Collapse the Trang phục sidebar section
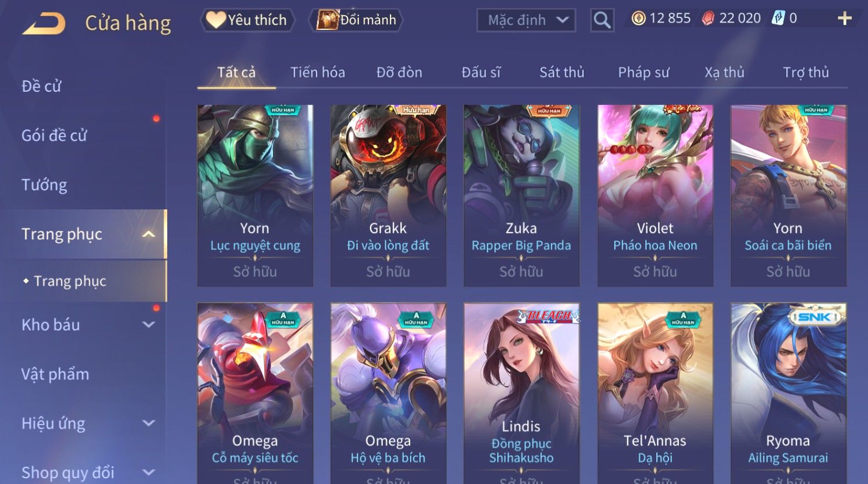Image resolution: width=868 pixels, height=484 pixels. click(148, 234)
